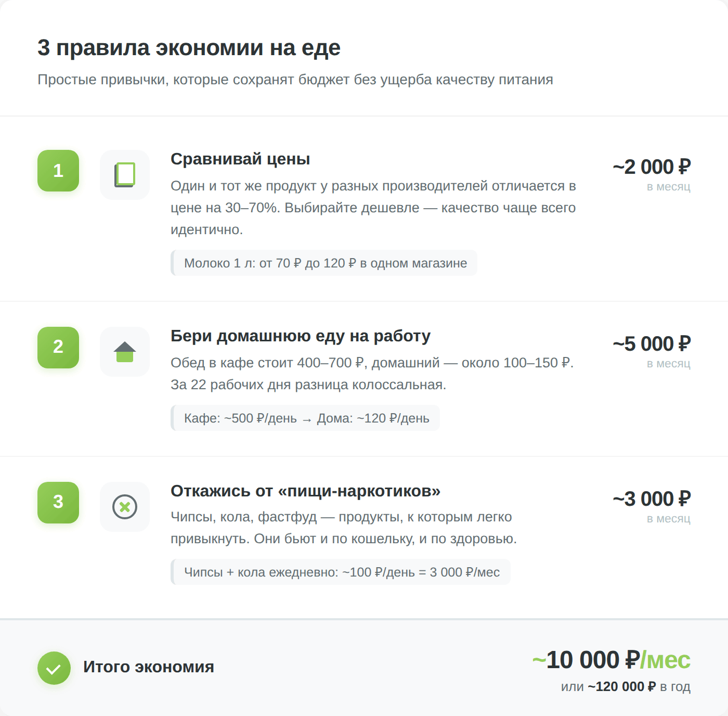Click the ~2 000 ₽ monthly savings amount
728x716 pixels.
652,168
